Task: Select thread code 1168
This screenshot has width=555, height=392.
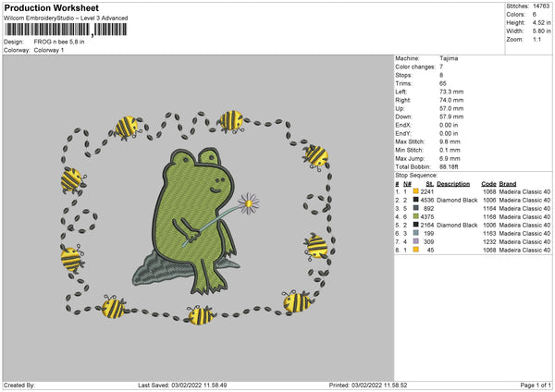Action: [489, 217]
